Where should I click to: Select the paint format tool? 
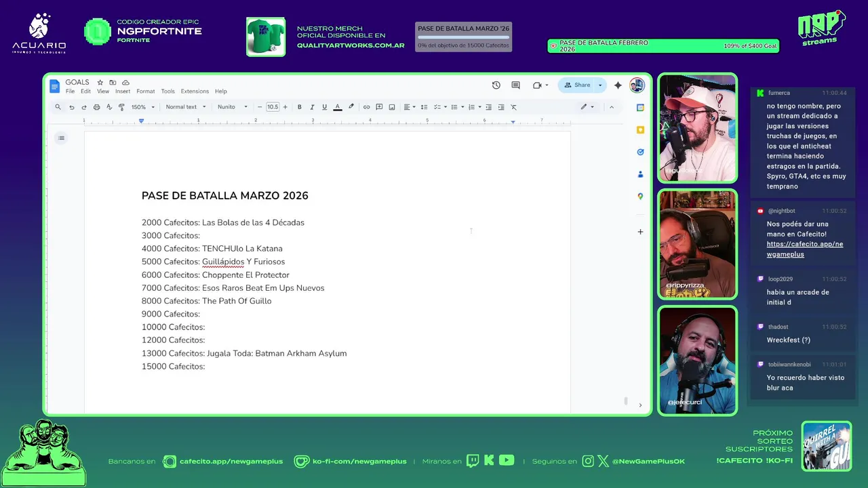[121, 107]
